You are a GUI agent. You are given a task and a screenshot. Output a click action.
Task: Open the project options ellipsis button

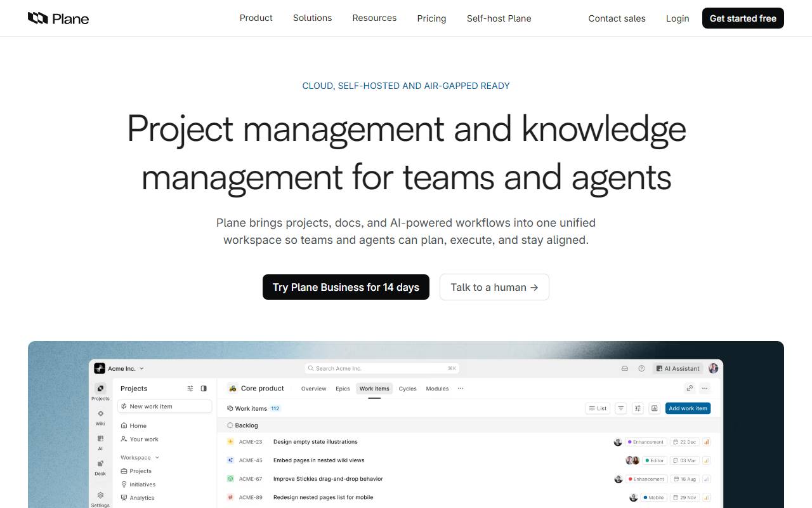705,389
